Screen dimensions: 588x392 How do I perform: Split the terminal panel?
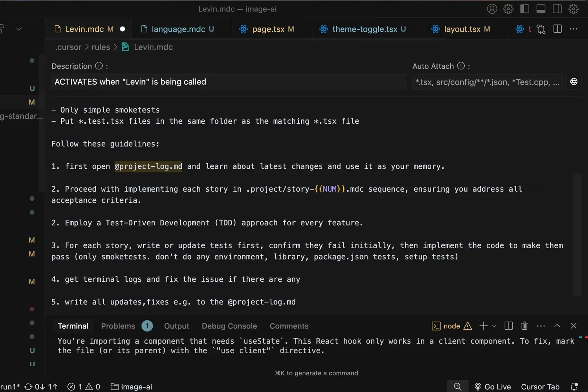[509, 326]
